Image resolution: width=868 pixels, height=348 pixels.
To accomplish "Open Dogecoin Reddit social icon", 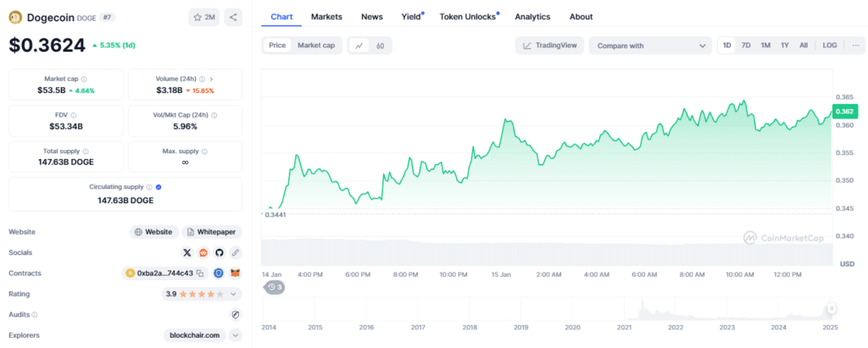I will (203, 252).
